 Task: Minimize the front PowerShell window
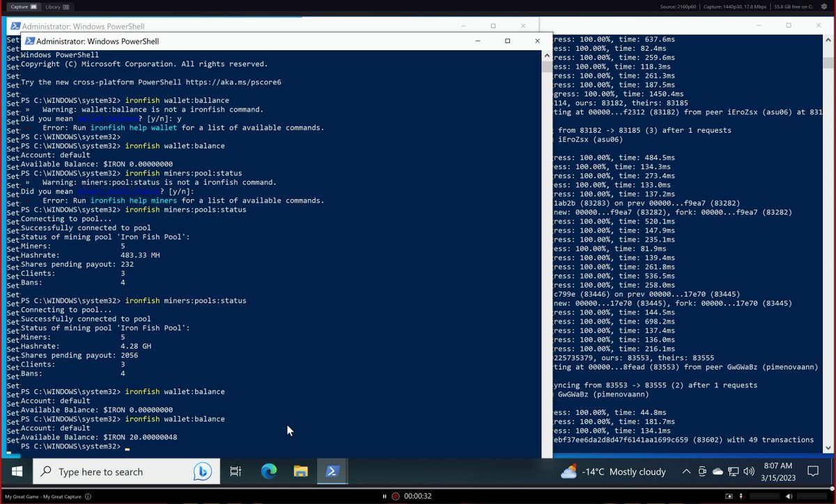point(477,41)
